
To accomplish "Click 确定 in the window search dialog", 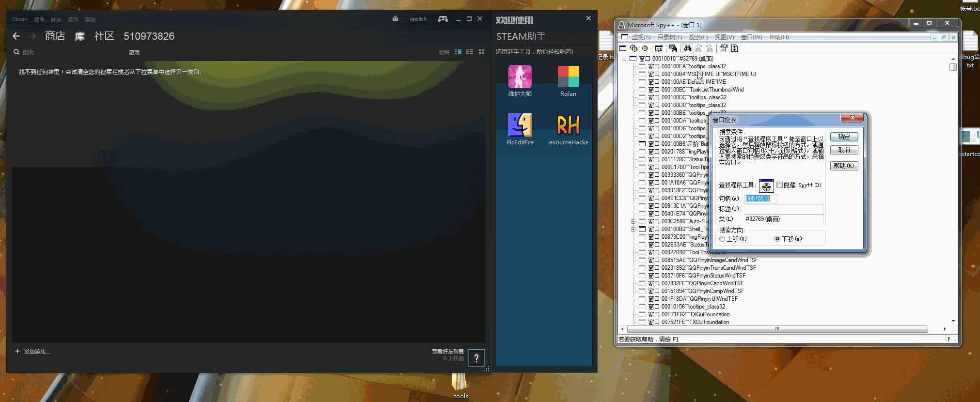I will pos(844,137).
